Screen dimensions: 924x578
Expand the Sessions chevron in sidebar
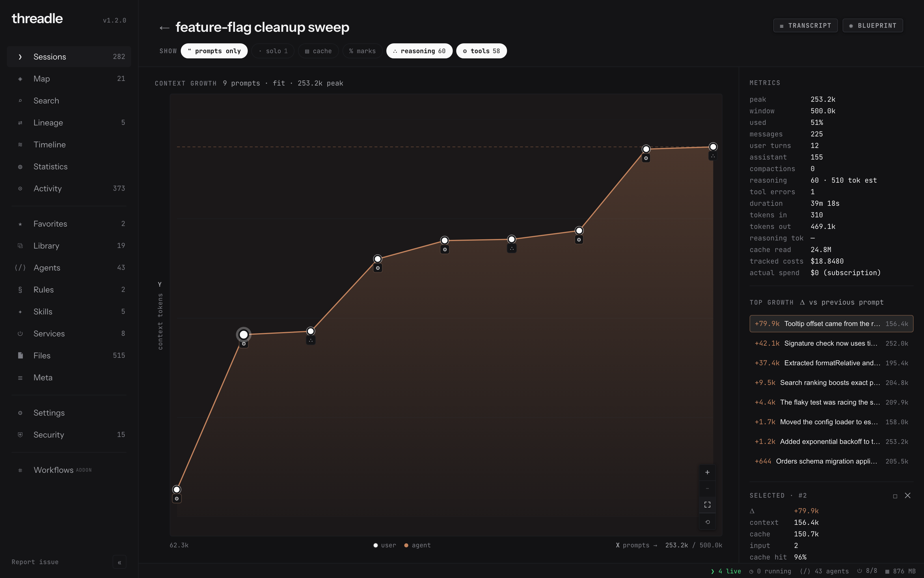(20, 57)
